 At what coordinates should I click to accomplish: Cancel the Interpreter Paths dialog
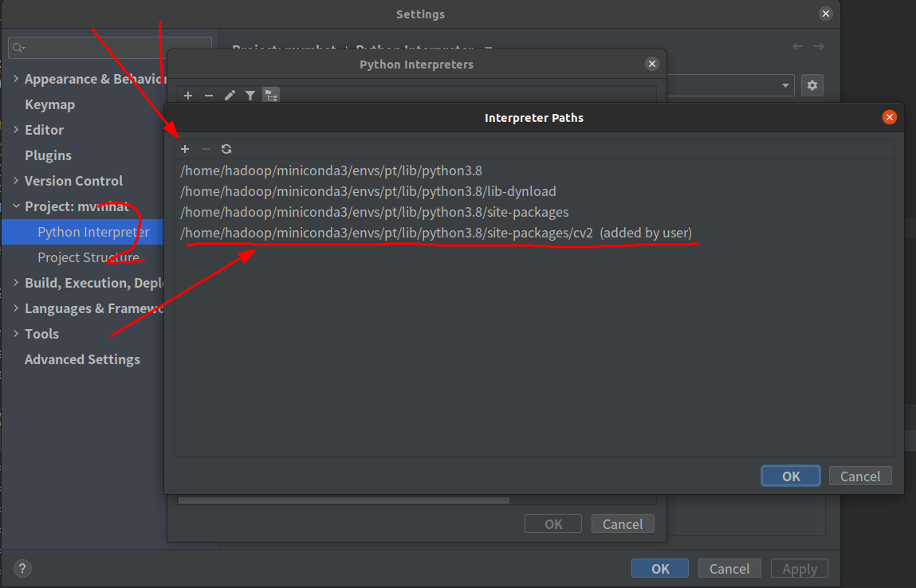coord(860,476)
